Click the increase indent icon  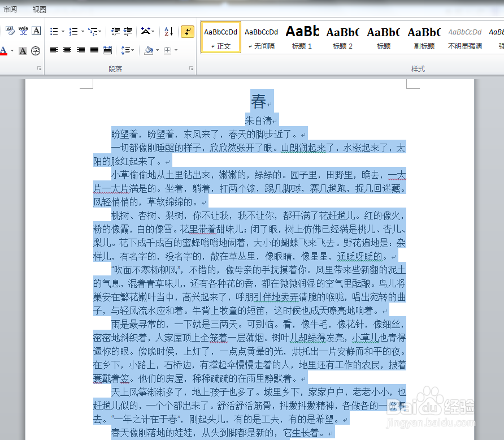point(127,31)
